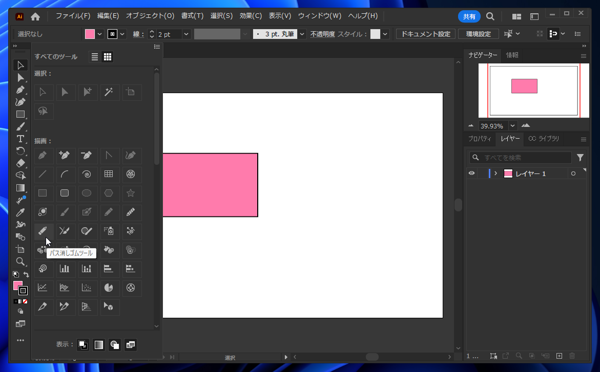The width and height of the screenshot is (600, 372).
Task: Select the Ellipse tool in panel
Action: (x=87, y=193)
